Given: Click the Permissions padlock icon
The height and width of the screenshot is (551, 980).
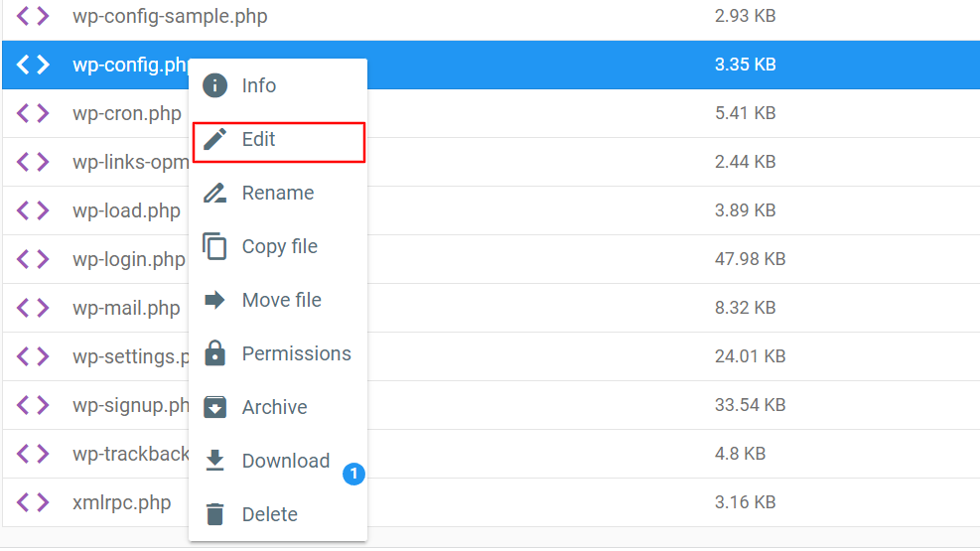Looking at the screenshot, I should click(x=214, y=353).
